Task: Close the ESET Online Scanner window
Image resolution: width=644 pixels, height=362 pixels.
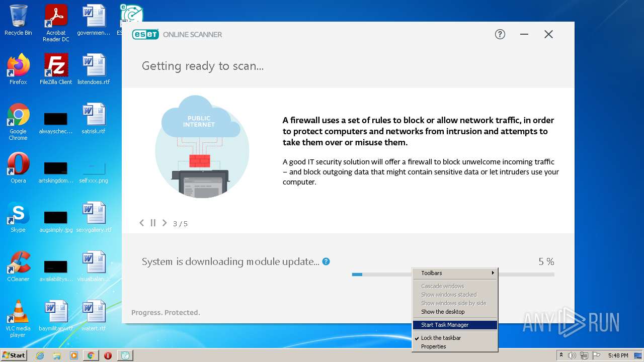Action: coord(548,34)
